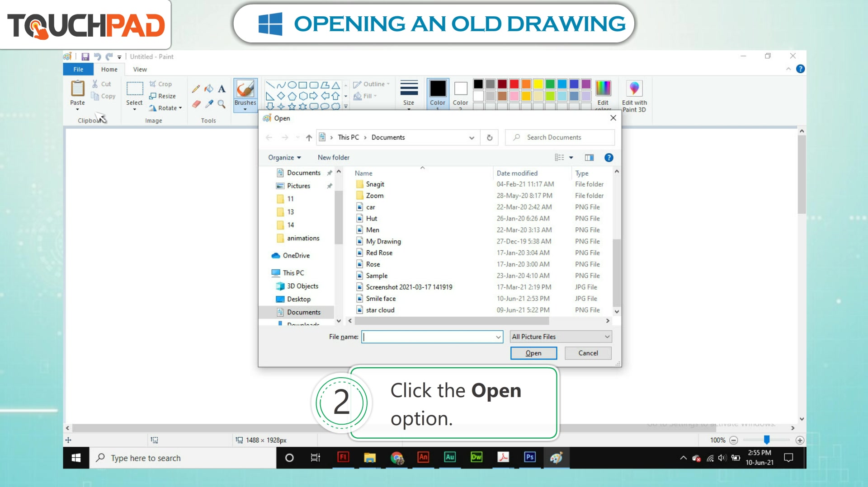The width and height of the screenshot is (868, 487).
Task: Switch to the View ribbon tab
Action: [140, 69]
